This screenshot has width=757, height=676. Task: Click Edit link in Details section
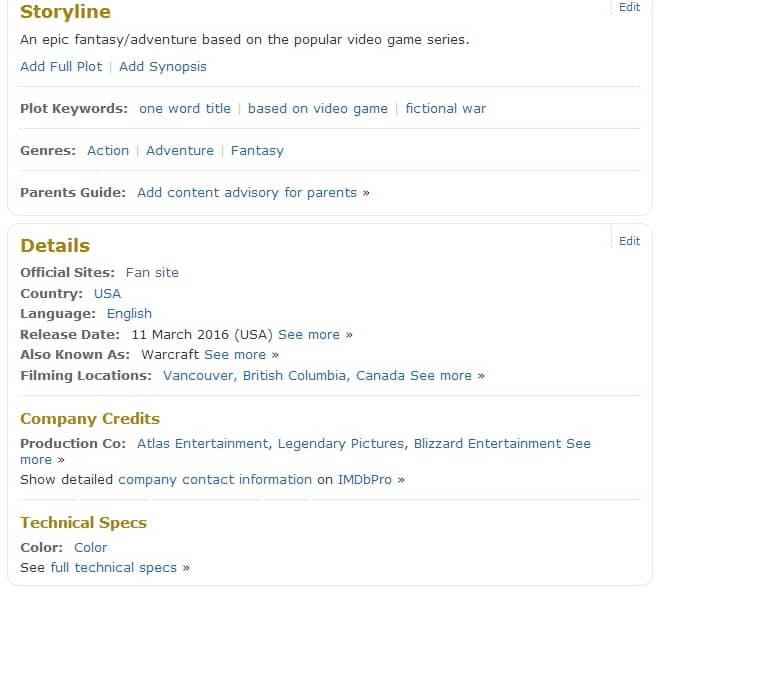tap(629, 241)
